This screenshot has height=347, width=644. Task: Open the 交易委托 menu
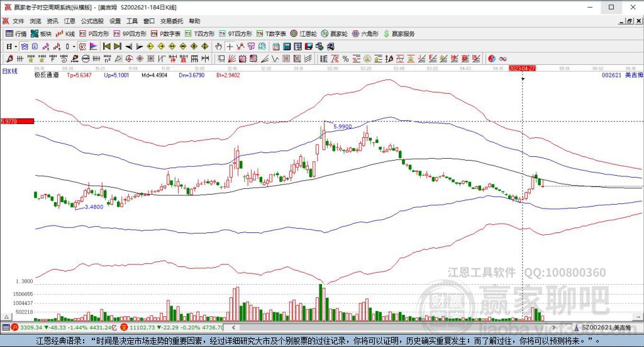171,21
